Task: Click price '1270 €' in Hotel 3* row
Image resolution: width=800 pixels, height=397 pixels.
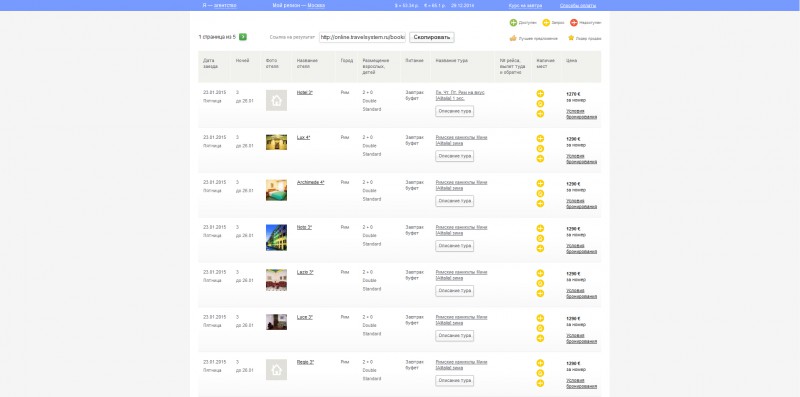Action: [573, 94]
